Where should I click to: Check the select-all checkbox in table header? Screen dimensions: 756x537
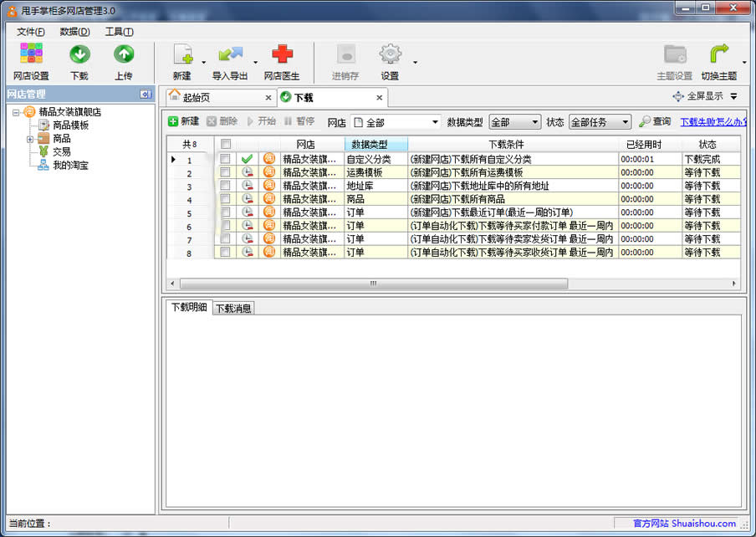click(225, 145)
